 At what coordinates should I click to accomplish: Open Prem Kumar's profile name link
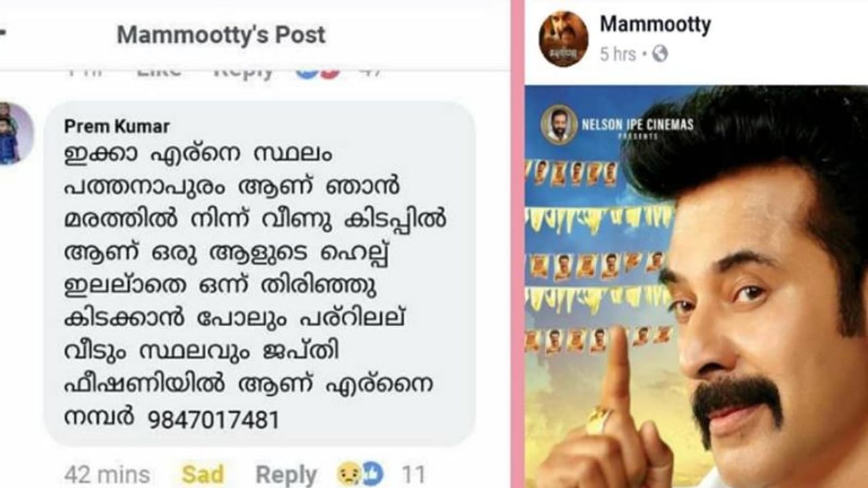117,126
